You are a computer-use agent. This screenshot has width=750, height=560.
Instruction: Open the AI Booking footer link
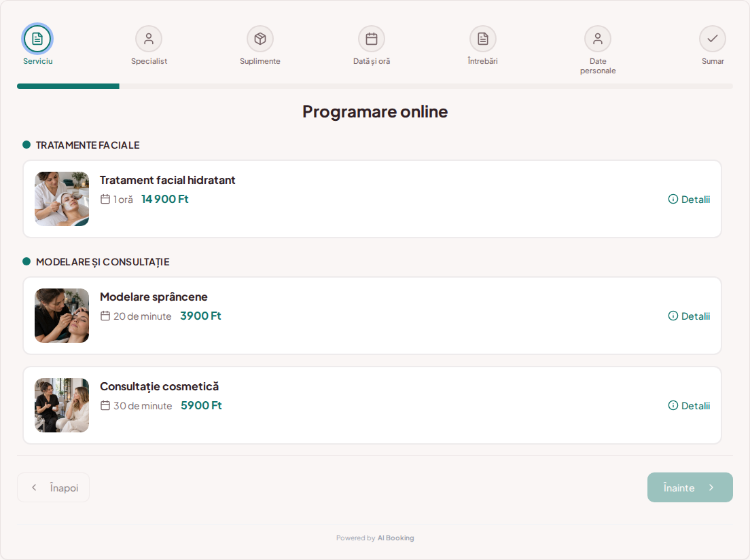click(x=395, y=538)
